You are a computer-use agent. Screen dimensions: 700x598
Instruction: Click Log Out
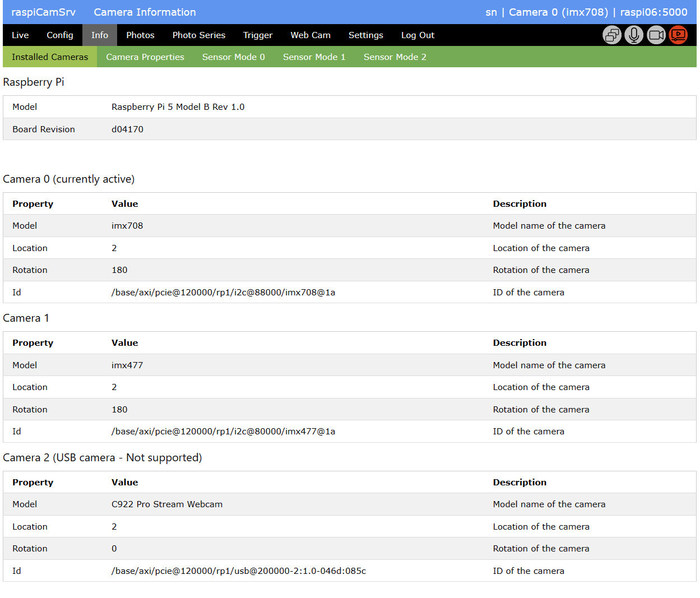coord(418,35)
